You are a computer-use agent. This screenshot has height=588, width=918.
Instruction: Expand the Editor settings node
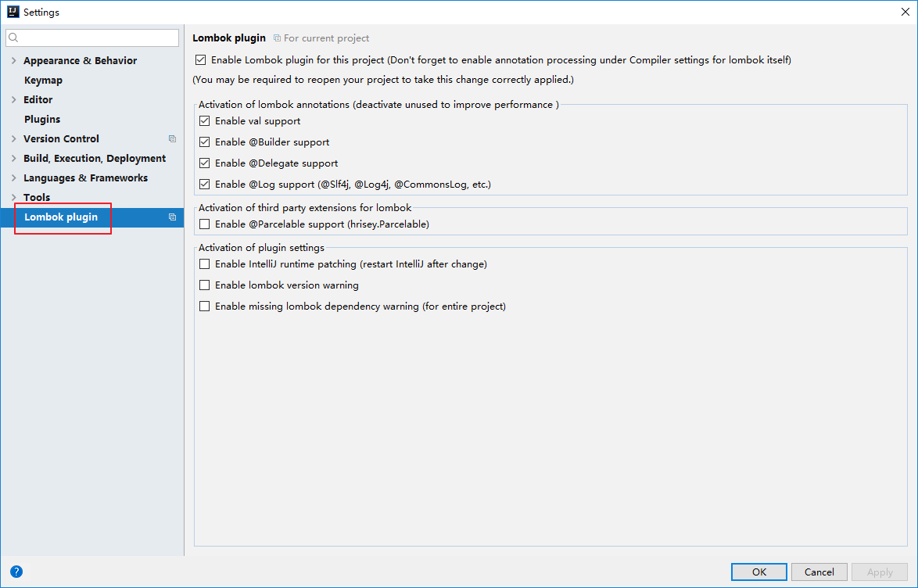13,100
